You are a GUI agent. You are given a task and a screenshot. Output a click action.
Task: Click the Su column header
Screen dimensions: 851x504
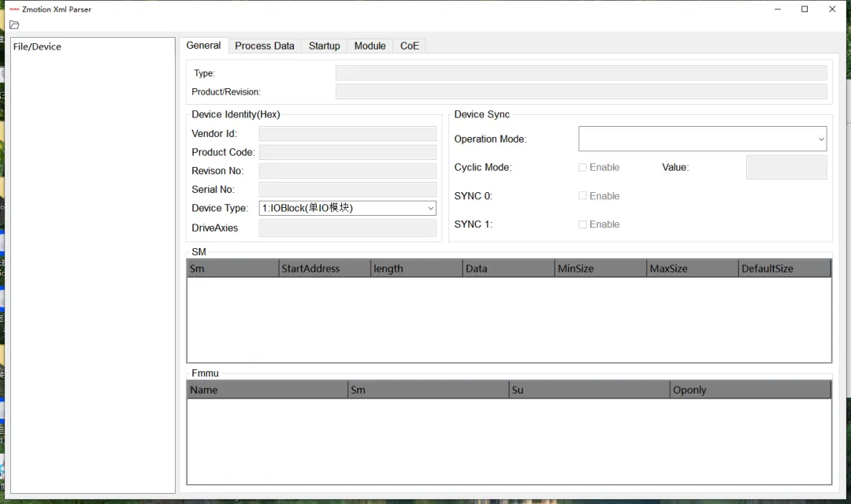click(589, 390)
